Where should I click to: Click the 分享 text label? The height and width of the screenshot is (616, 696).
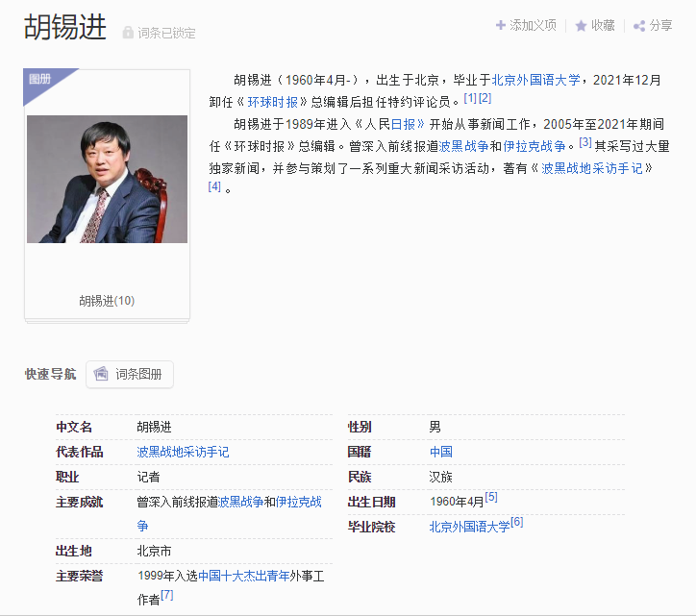click(661, 25)
